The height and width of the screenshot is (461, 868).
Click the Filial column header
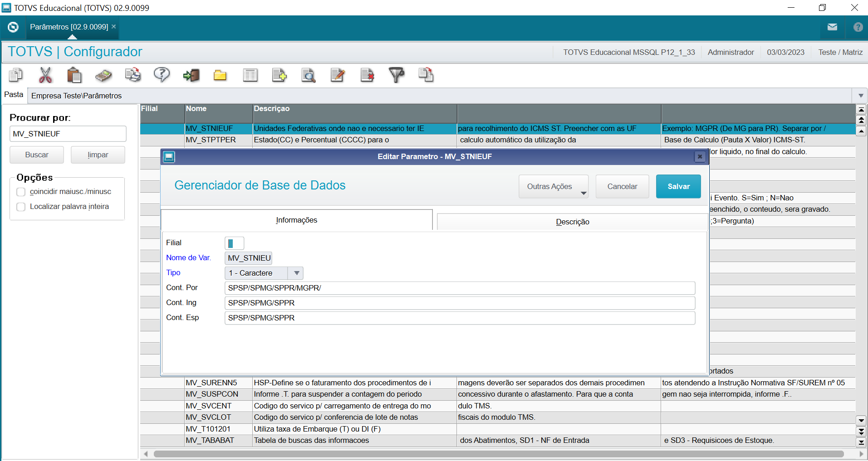tap(162, 113)
